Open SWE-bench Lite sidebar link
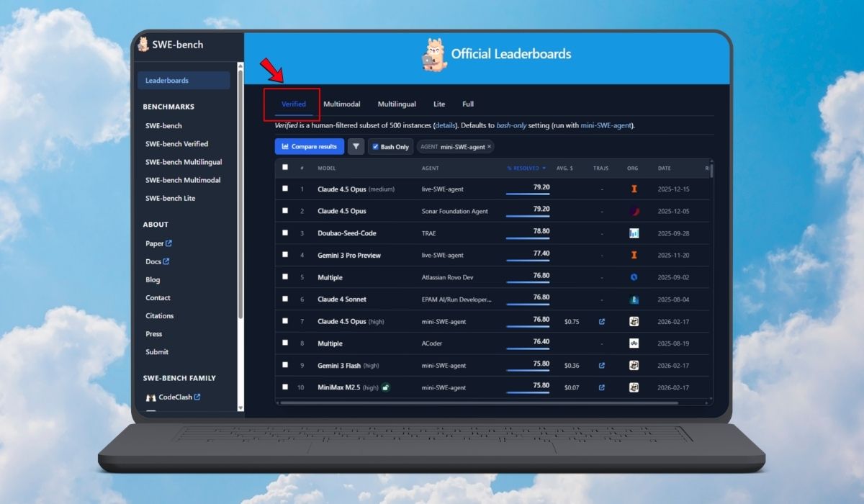This screenshot has width=864, height=504. (x=170, y=199)
